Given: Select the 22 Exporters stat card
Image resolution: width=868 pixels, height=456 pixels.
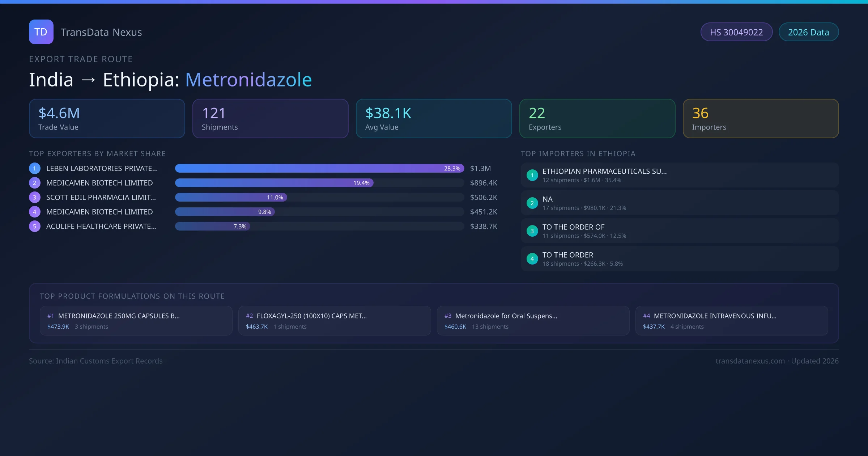Looking at the screenshot, I should click(597, 118).
